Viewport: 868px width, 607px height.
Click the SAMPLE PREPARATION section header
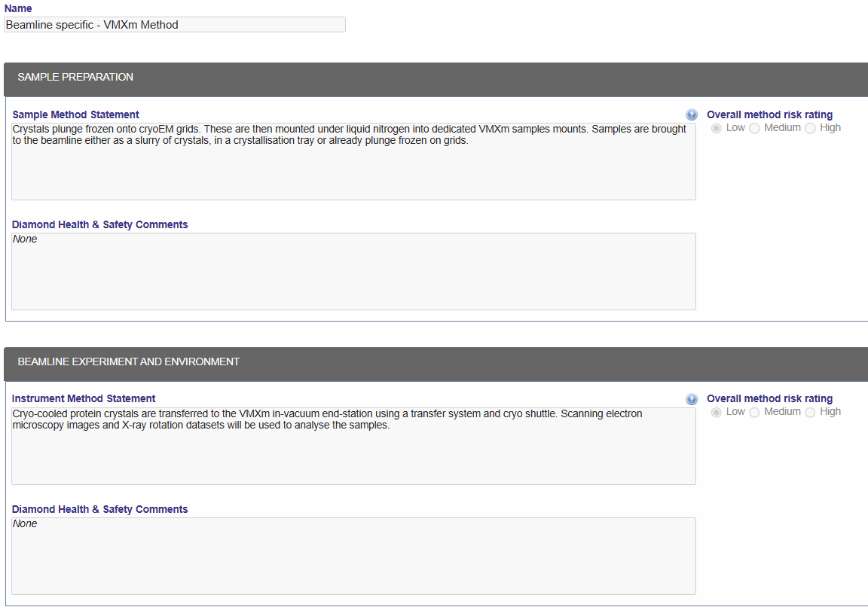(75, 77)
